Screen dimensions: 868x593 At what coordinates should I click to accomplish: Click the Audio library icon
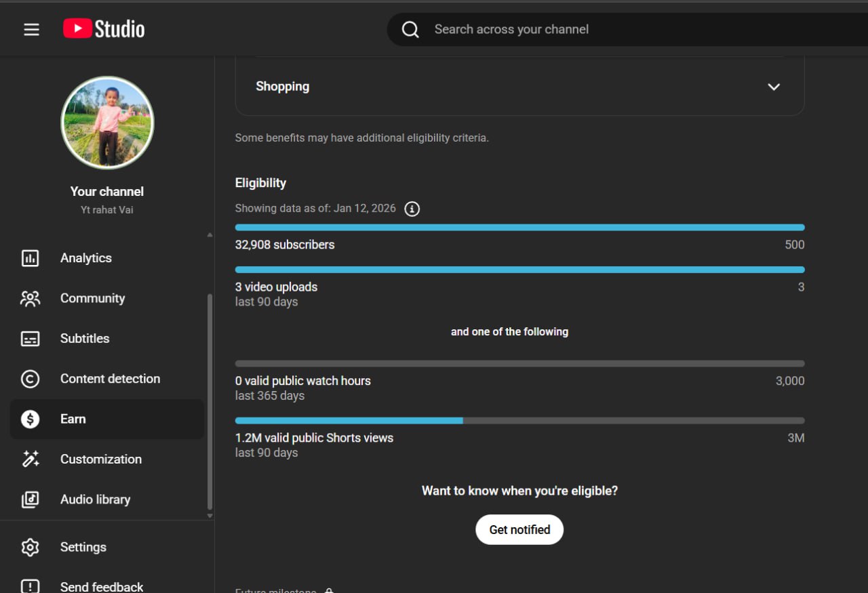point(30,499)
